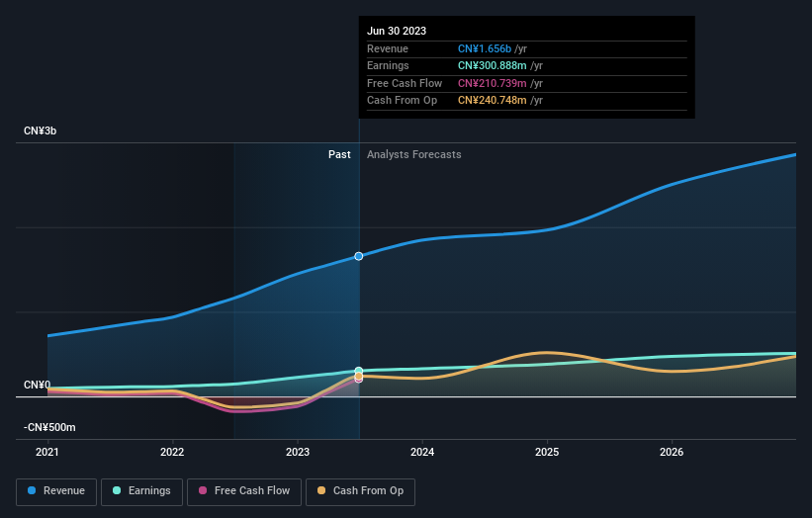Toggle the Earnings legend series

[x=141, y=491]
